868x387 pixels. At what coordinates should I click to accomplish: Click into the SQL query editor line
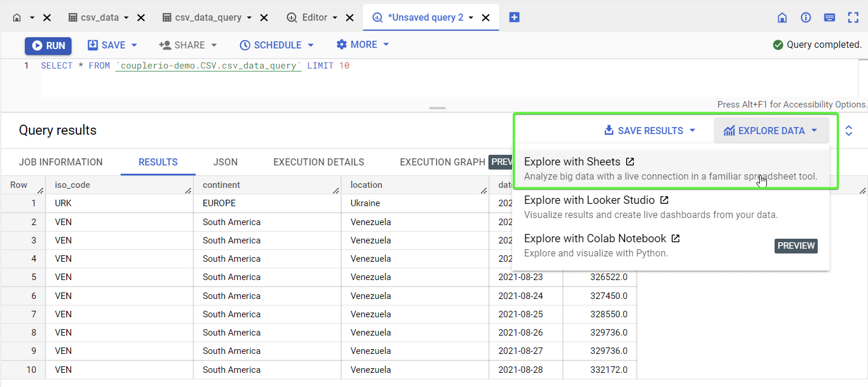click(x=449, y=66)
